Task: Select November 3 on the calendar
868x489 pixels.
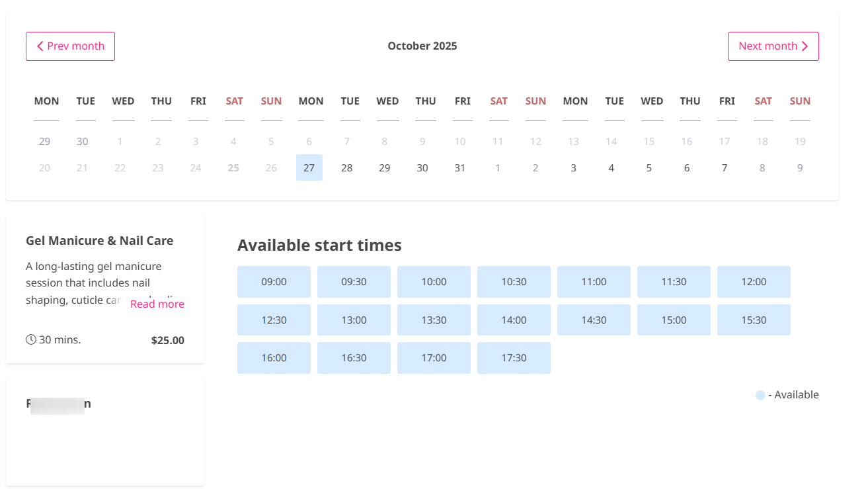Action: click(572, 167)
